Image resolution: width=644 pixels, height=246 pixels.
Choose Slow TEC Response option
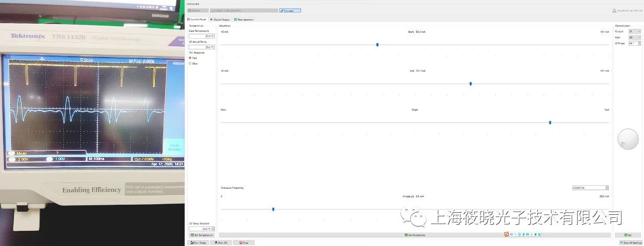click(190, 63)
